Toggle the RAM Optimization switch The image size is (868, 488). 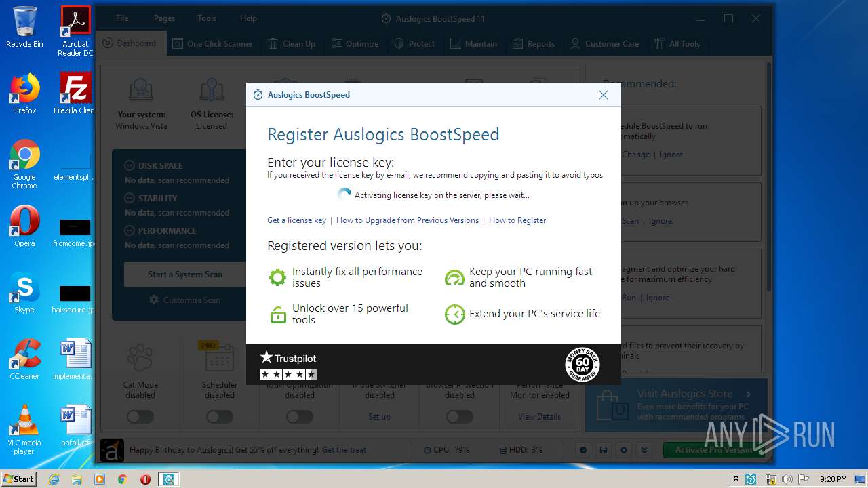click(x=300, y=417)
